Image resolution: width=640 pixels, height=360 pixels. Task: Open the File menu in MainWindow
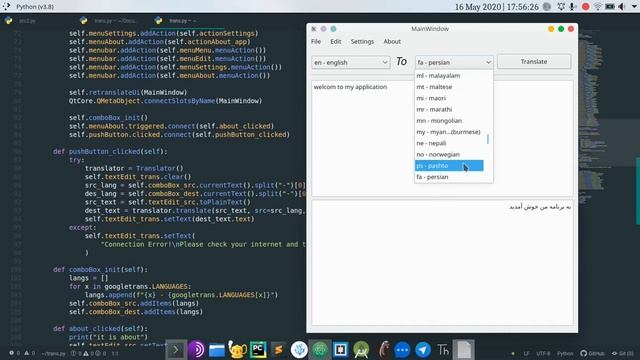point(316,42)
